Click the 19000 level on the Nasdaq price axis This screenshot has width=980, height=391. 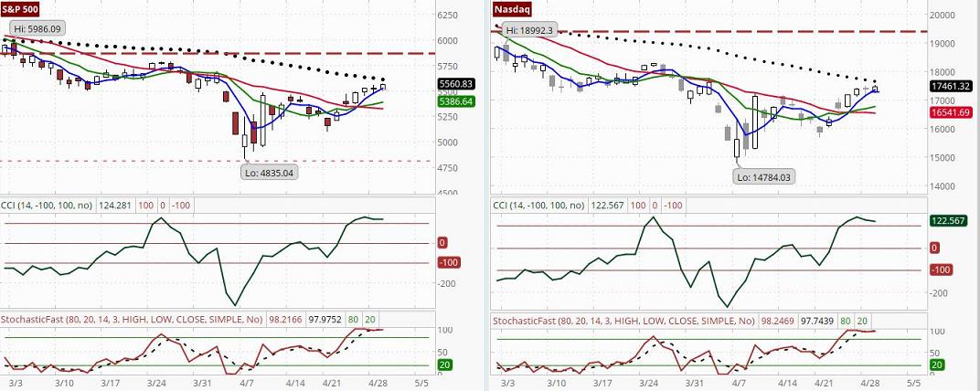(943, 44)
